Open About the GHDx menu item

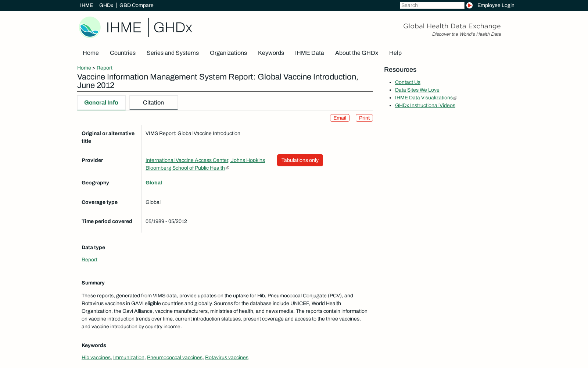(x=356, y=53)
